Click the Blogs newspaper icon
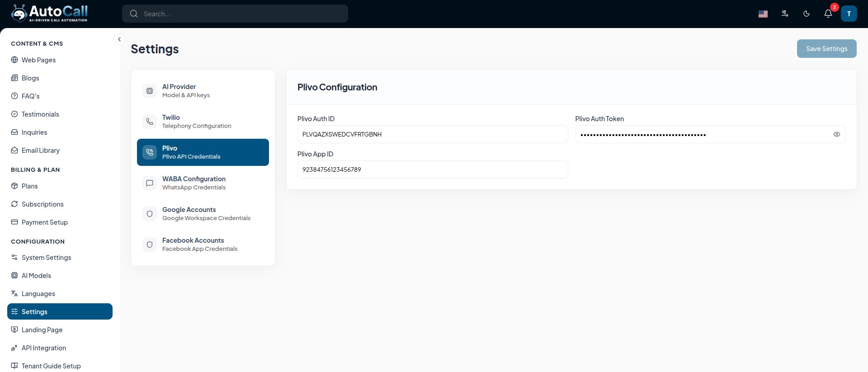The height and width of the screenshot is (372, 868). click(x=14, y=78)
